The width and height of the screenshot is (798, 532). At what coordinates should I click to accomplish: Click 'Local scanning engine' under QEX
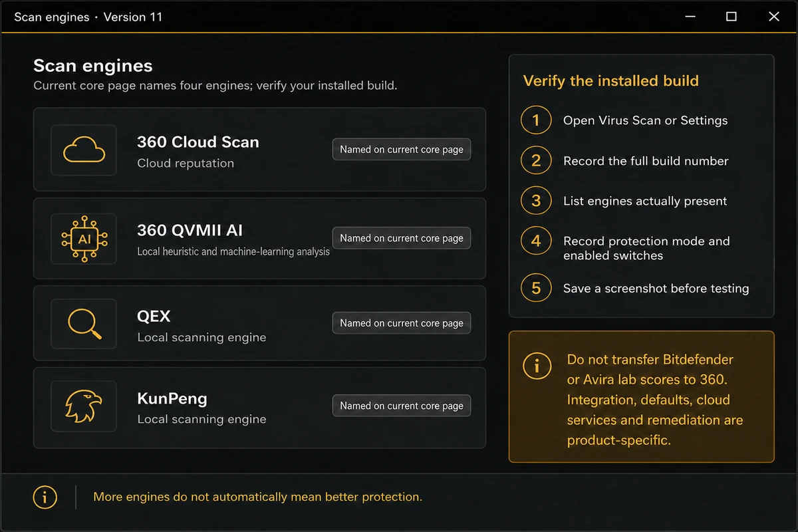201,337
